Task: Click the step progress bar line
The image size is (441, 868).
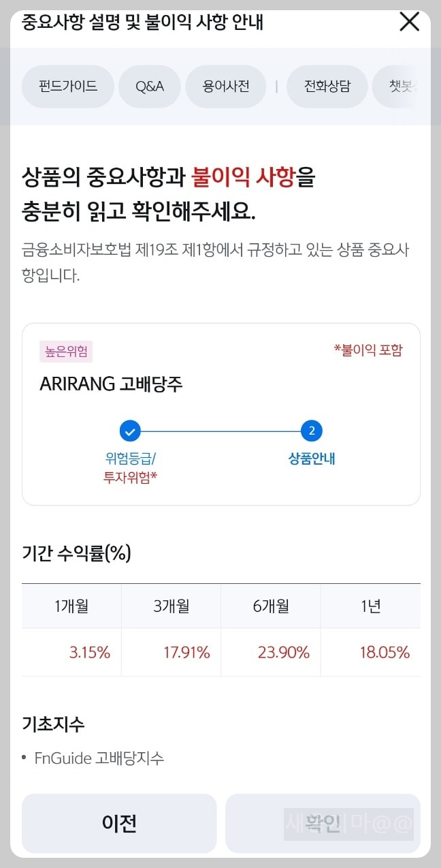Action: coord(220,431)
